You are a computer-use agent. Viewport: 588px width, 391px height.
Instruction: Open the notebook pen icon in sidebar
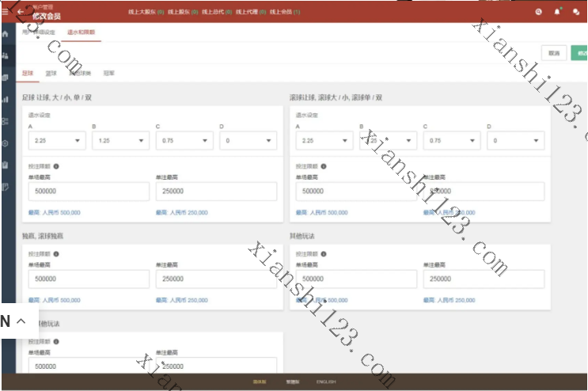(x=6, y=187)
